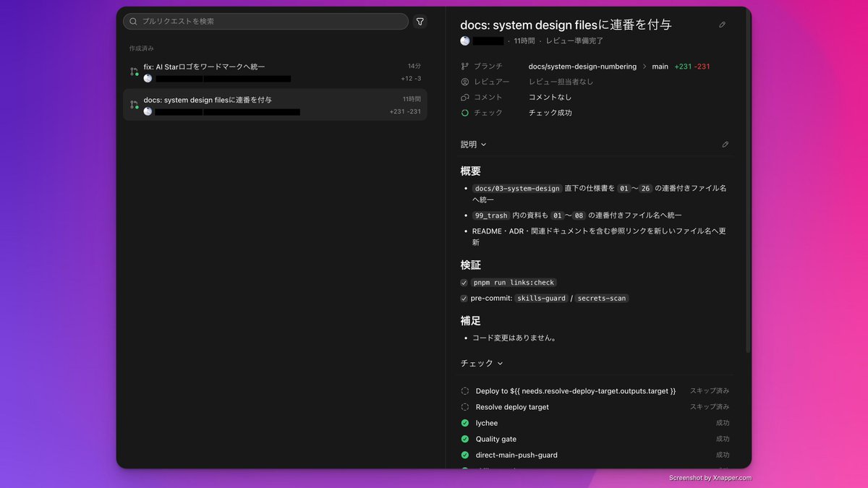Click the avatar in 'fix: AI Starロゴ' row
868x488 pixels.
pos(148,79)
